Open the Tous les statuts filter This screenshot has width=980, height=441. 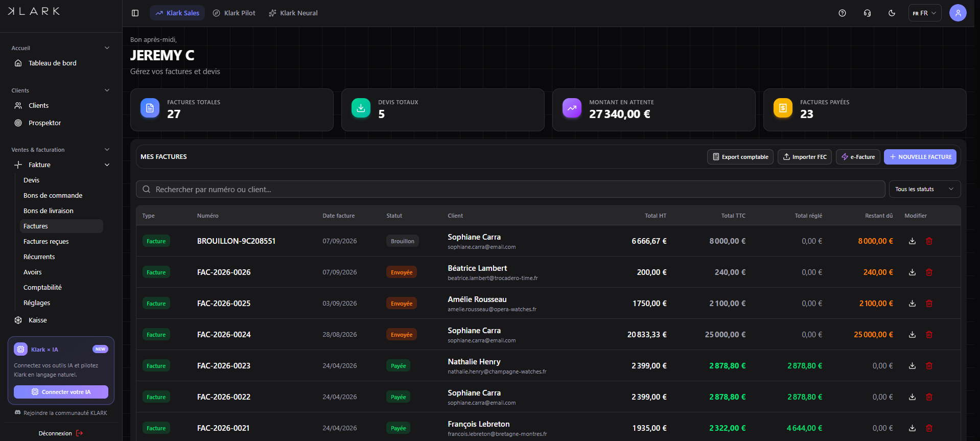925,189
